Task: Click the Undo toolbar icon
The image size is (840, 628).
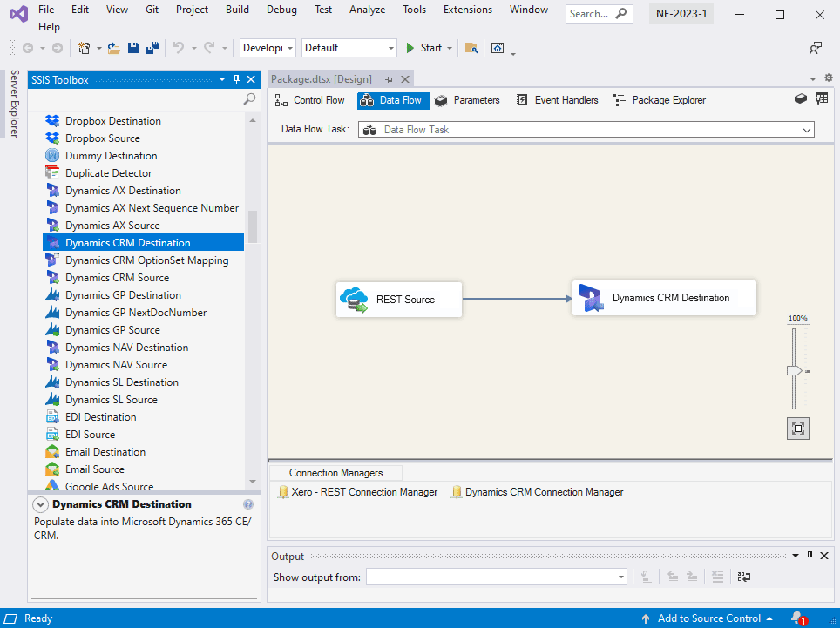Action: [x=179, y=48]
